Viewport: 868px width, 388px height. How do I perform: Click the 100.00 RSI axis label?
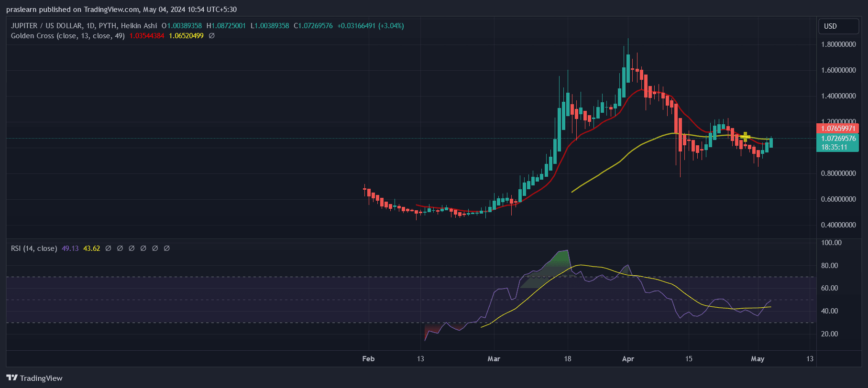[831, 243]
